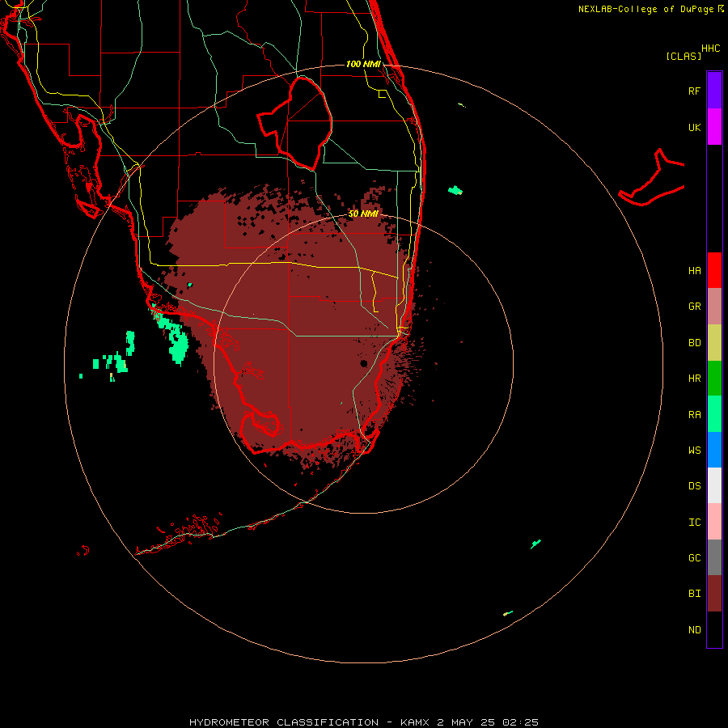The image size is (728, 728).
Task: Click the HA red legend swatch
Action: click(714, 270)
